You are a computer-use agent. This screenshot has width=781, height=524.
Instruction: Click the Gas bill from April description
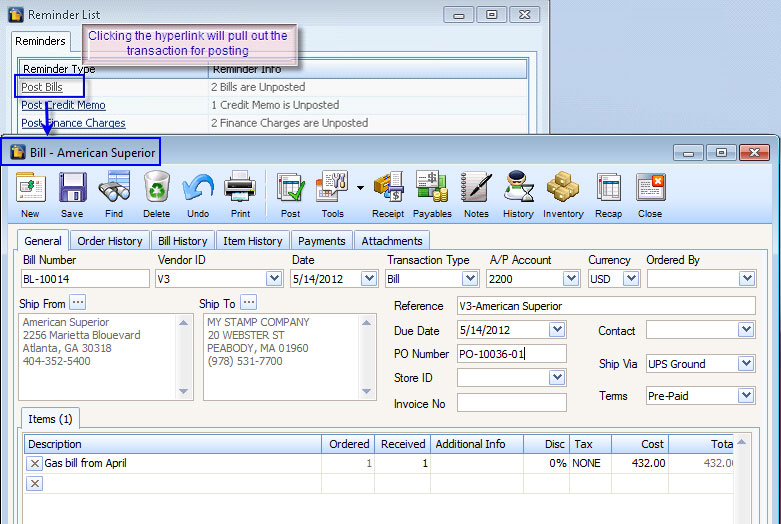pyautogui.click(x=86, y=463)
